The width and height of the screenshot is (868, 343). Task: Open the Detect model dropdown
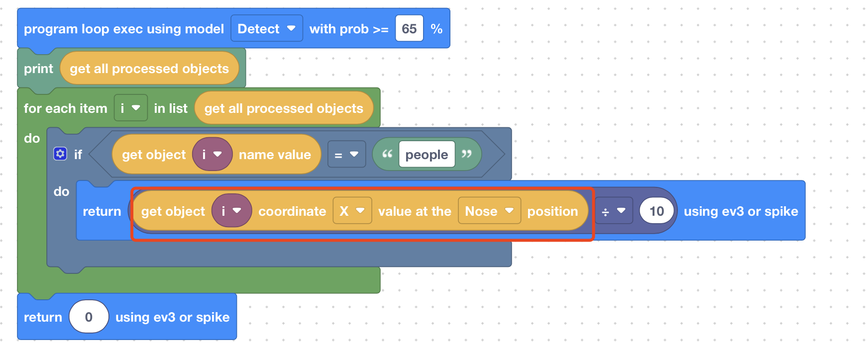(x=266, y=29)
